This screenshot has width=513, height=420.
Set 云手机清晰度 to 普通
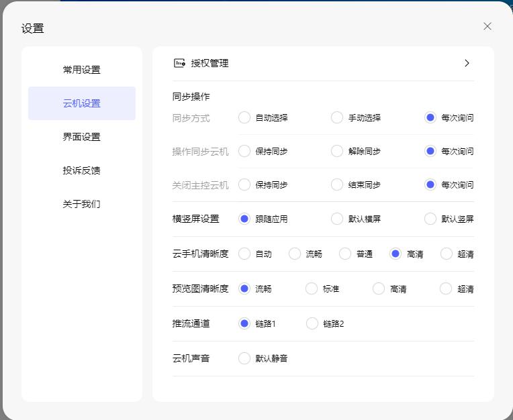[345, 254]
